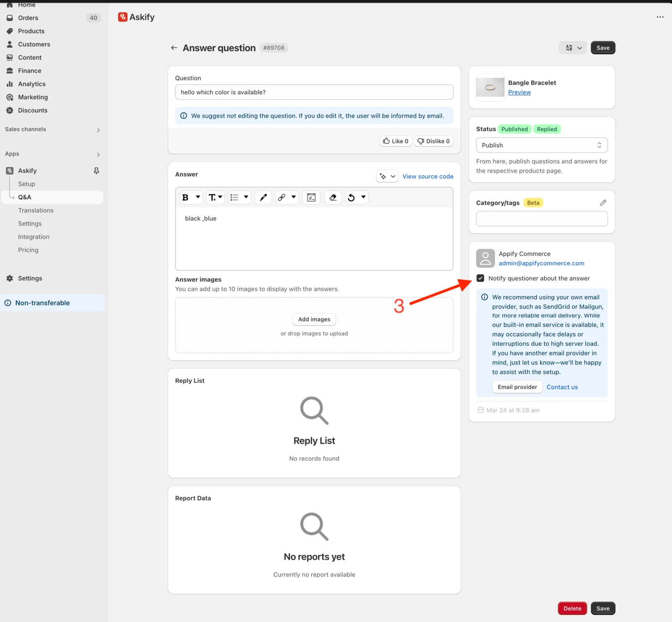The height and width of the screenshot is (622, 672).
Task: Click the Non-transferable info banner
Action: coord(52,303)
